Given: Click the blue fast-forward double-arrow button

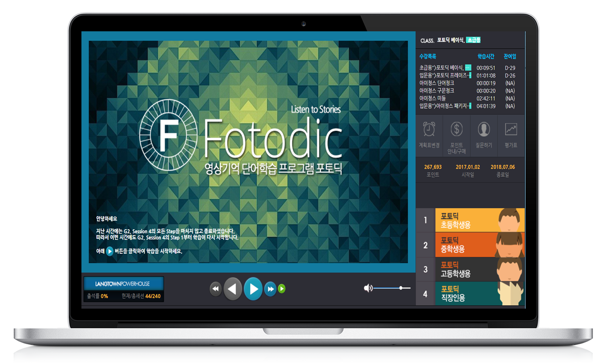Looking at the screenshot, I should [x=271, y=289].
